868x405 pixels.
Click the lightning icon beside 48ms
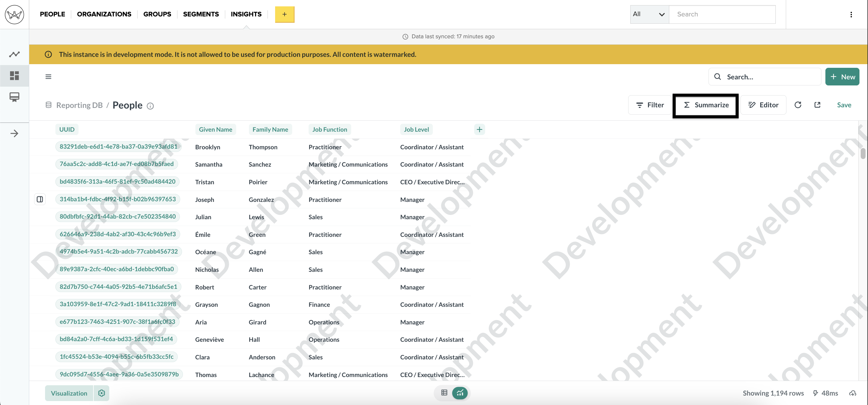tap(816, 393)
